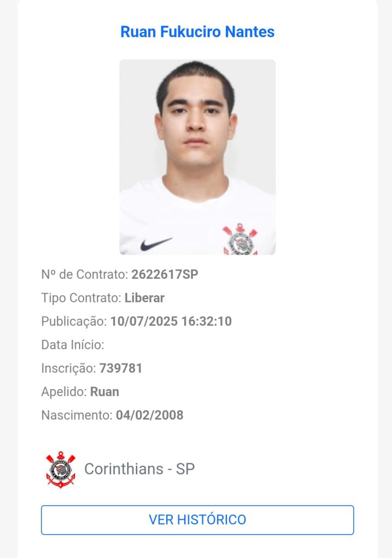The width and height of the screenshot is (392, 558).
Task: Click the player name Ruan Fukuciro Nantes
Action: [197, 32]
